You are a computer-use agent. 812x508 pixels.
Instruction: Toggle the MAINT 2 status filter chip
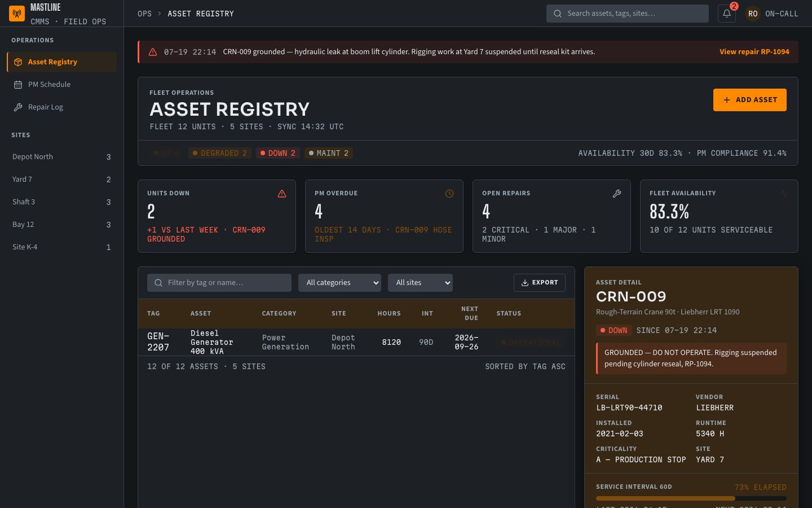(329, 153)
